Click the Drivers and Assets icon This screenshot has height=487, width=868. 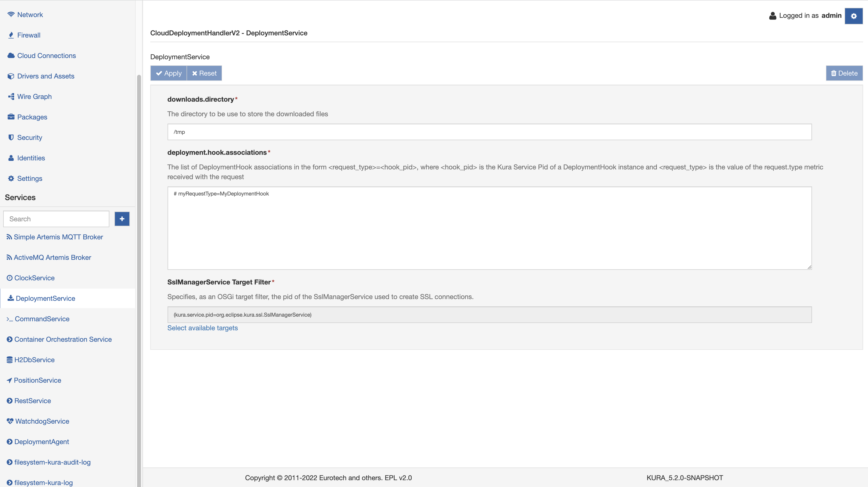pyautogui.click(x=9, y=76)
